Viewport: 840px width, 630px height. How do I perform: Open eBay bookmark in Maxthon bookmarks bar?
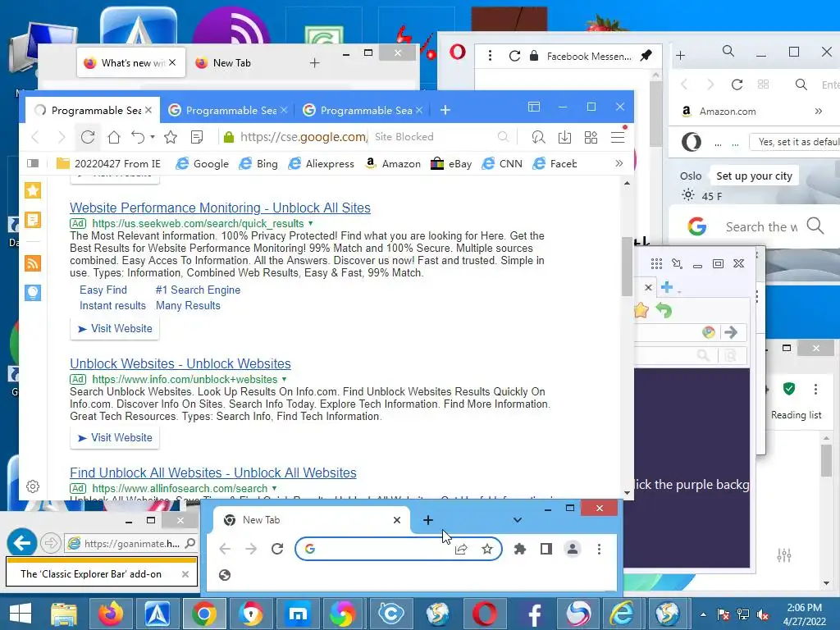[451, 163]
